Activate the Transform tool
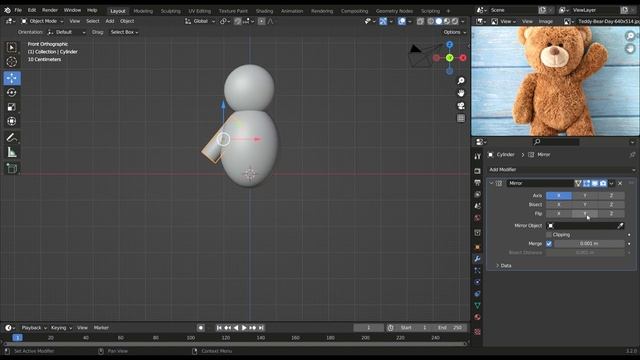 (x=11, y=121)
